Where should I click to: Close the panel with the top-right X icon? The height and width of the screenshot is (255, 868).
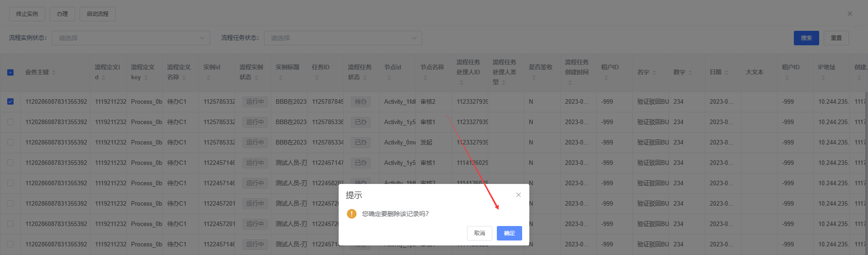point(850,14)
